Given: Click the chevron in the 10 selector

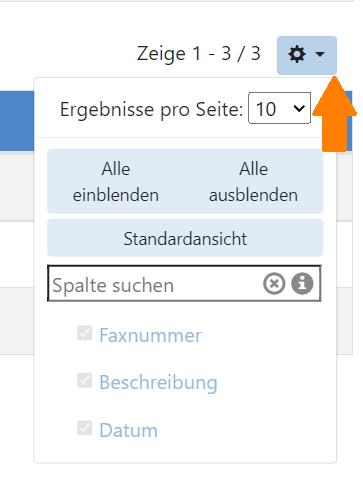Looking at the screenshot, I should [299, 108].
